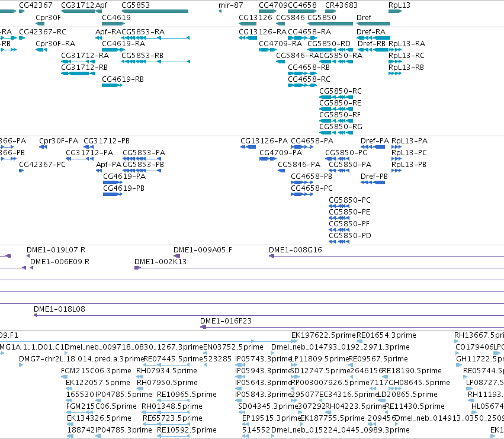Select protein label Dref-PA

pyautogui.click(x=375, y=141)
